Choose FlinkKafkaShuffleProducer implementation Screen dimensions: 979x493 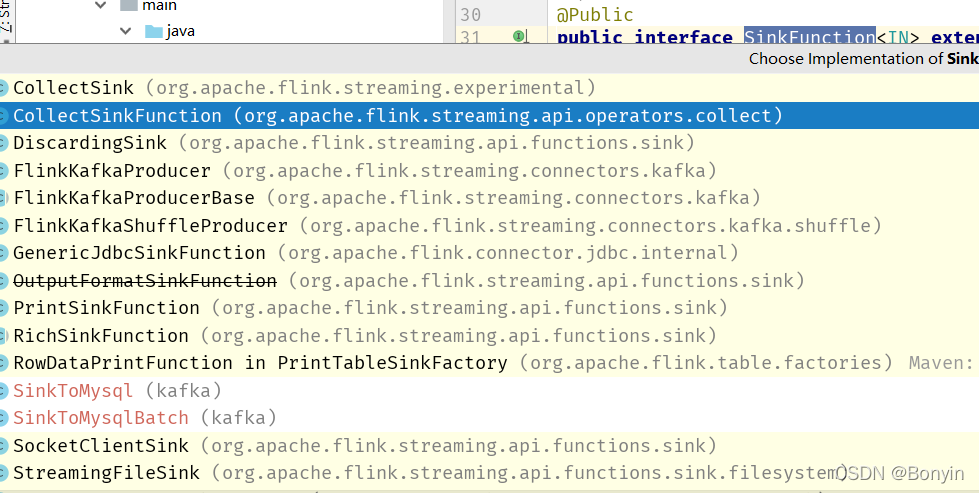point(490,225)
